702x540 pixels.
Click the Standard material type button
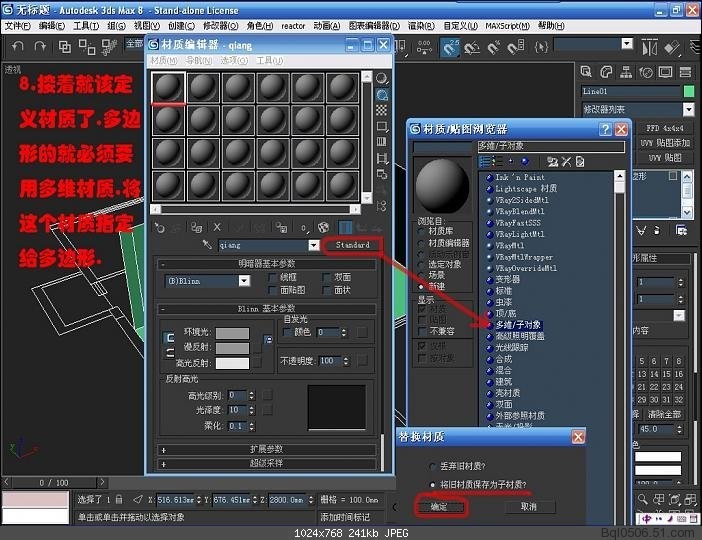pos(353,245)
